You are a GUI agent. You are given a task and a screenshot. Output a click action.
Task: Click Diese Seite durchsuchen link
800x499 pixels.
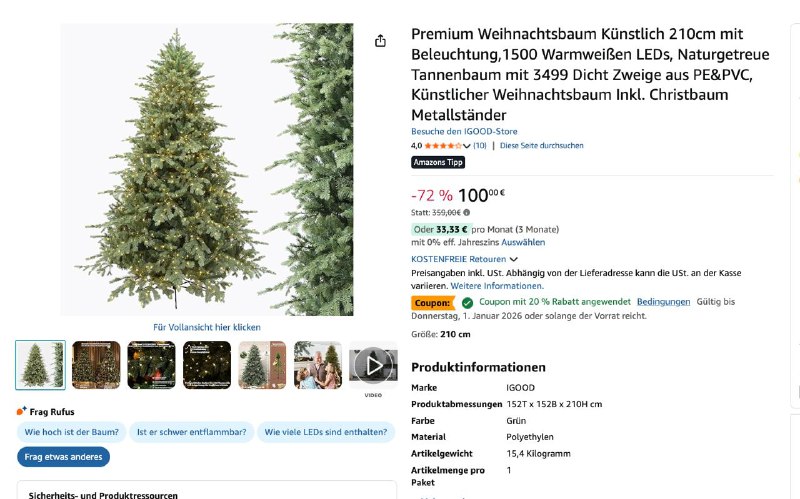coord(541,145)
